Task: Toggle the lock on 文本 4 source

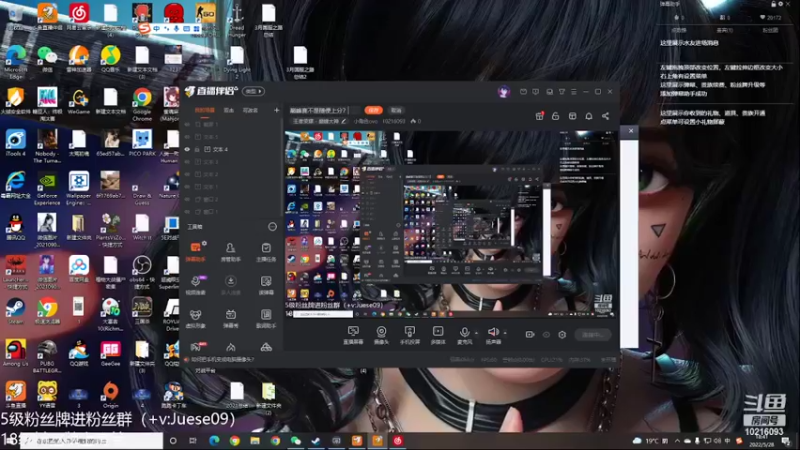Action: pos(197,149)
